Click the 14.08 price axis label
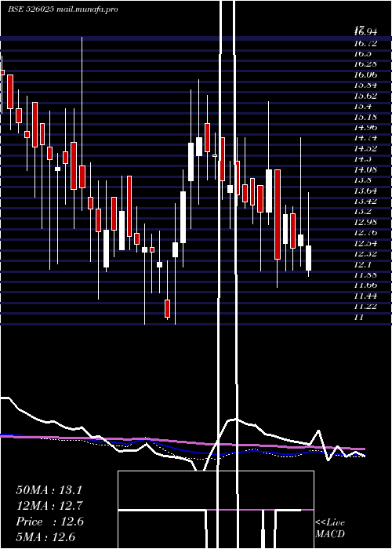The height and width of the screenshot is (549, 392). point(365,169)
